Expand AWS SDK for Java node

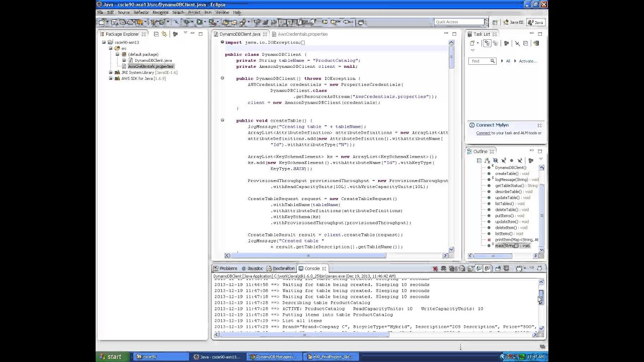pos(111,78)
